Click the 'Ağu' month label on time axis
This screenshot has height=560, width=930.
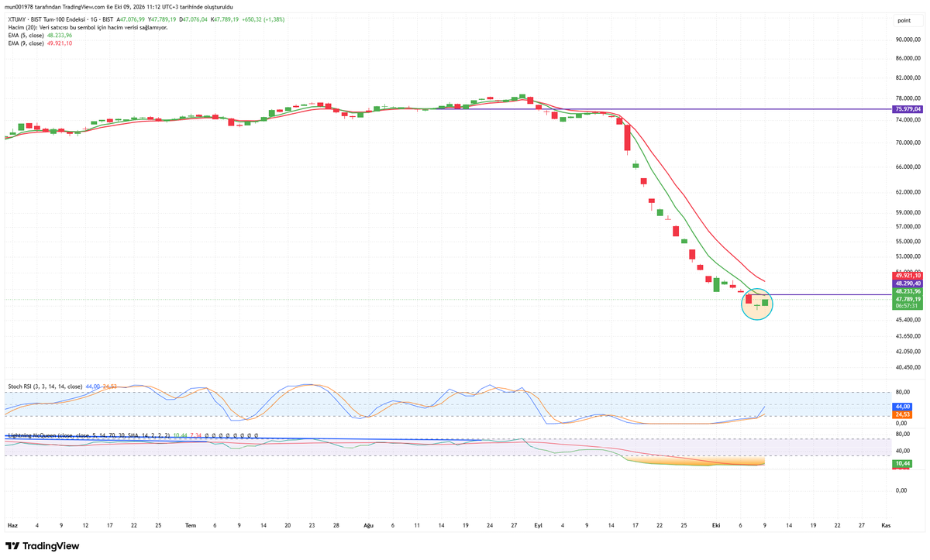pyautogui.click(x=369, y=524)
